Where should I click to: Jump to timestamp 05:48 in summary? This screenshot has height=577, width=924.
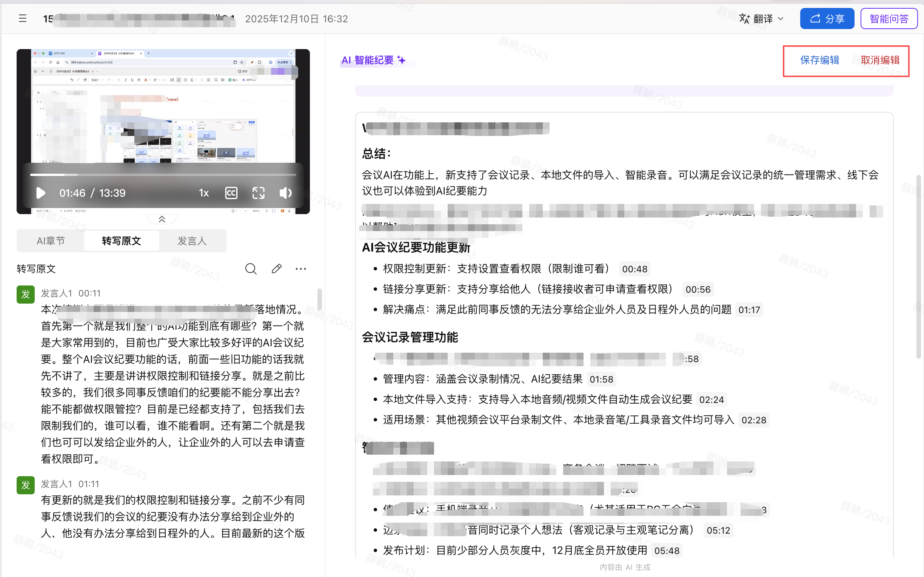click(x=667, y=551)
